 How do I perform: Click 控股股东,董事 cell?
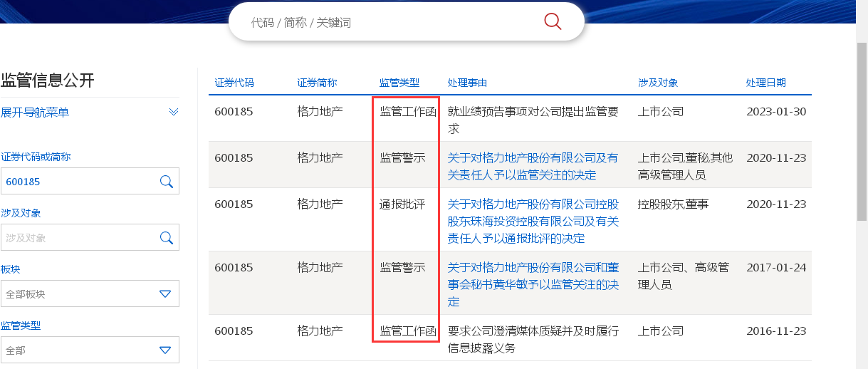(674, 204)
